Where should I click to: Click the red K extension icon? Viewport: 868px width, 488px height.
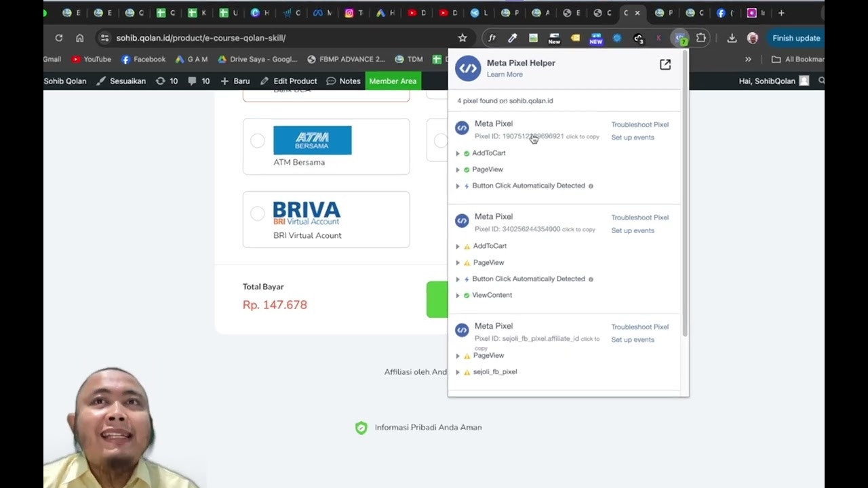(x=658, y=38)
